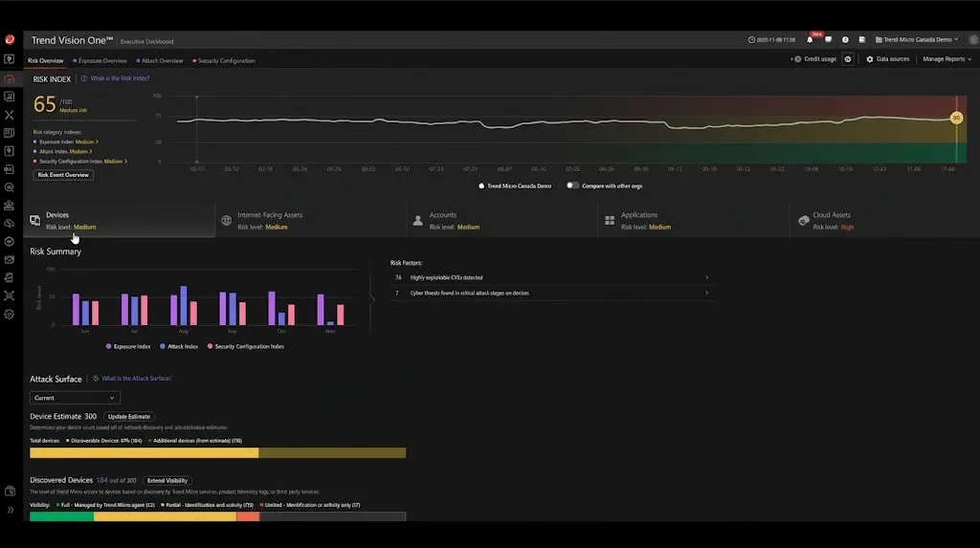Open the gear administration icon in sidebar
The width and height of the screenshot is (980, 548).
pos(10,315)
